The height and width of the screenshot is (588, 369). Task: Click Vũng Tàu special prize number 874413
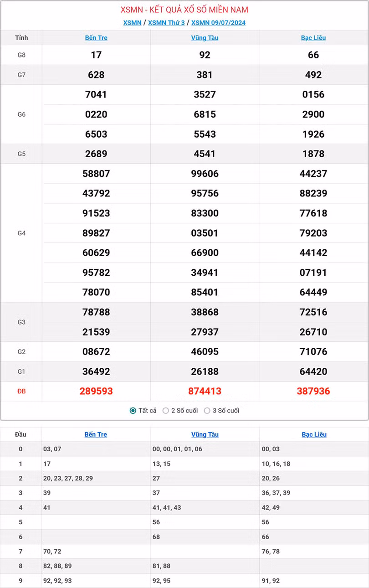click(205, 391)
